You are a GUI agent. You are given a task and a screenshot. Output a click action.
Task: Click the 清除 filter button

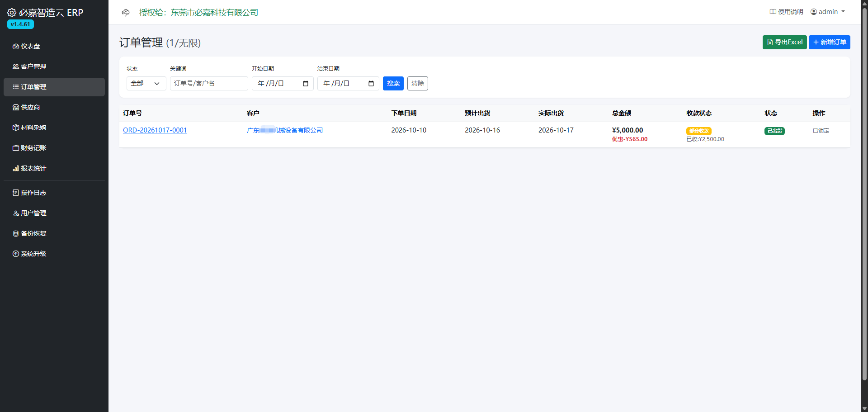(418, 83)
